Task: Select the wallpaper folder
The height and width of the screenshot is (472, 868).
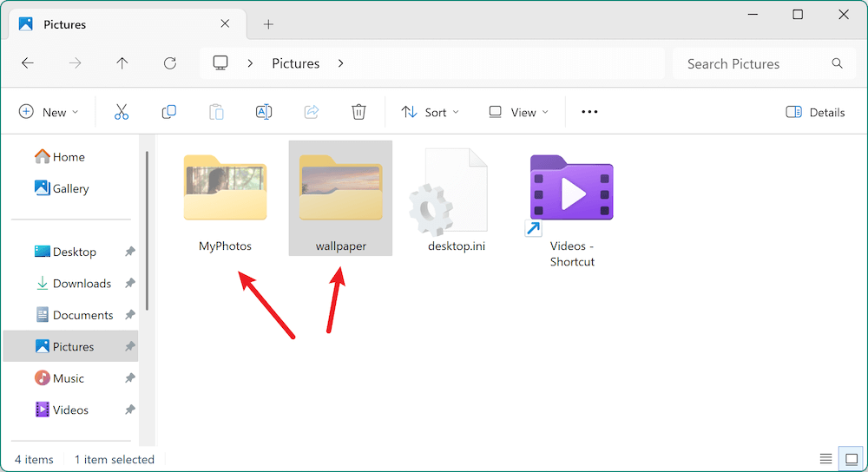Action: 340,198
